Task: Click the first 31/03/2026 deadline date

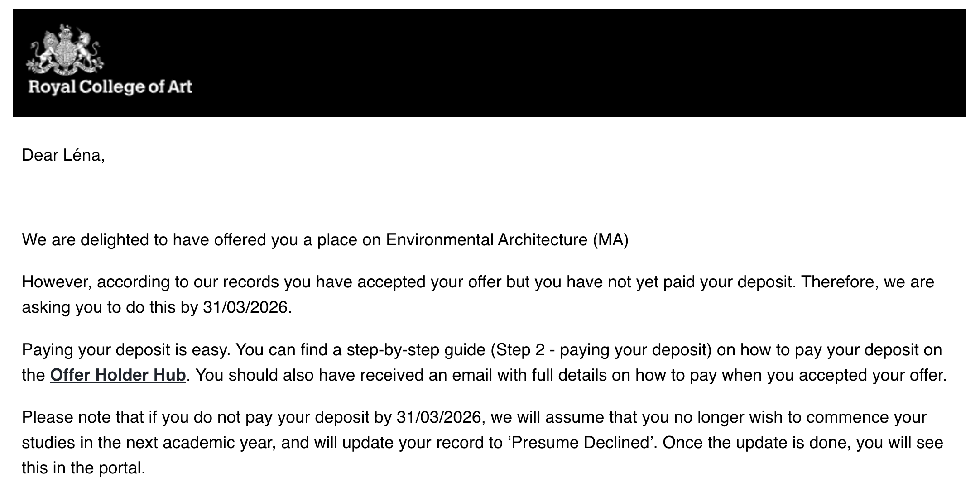Action: (245, 307)
